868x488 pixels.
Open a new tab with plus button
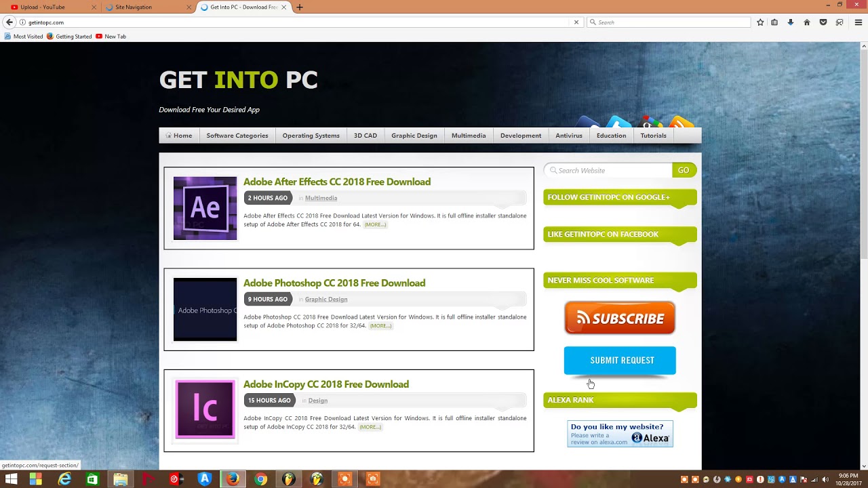click(300, 7)
